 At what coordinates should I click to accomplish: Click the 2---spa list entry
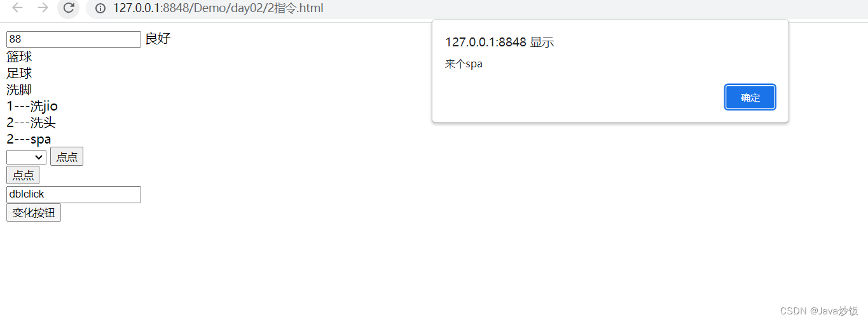pyautogui.click(x=29, y=139)
